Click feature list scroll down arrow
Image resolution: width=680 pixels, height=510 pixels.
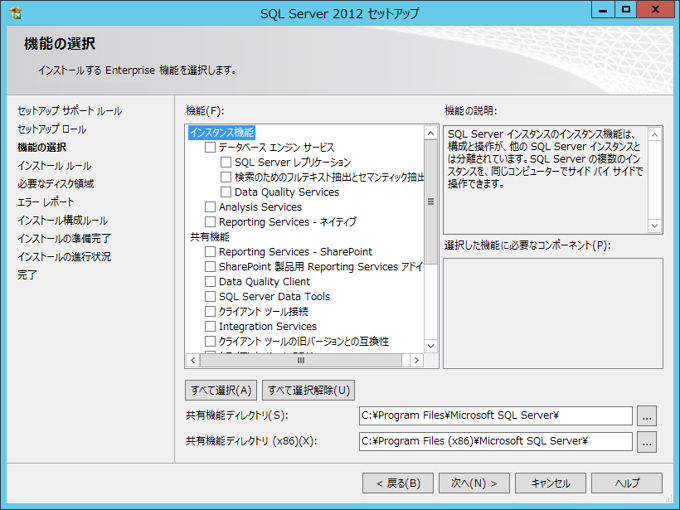(x=431, y=346)
